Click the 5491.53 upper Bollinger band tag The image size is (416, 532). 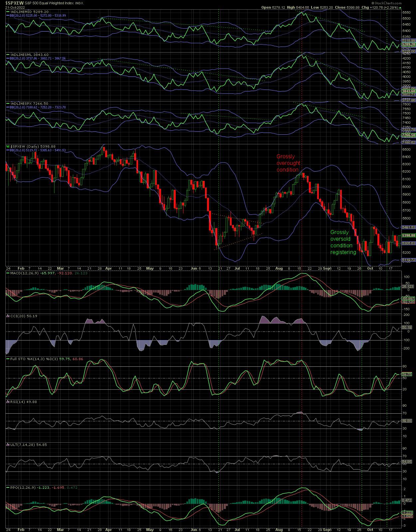(408, 227)
